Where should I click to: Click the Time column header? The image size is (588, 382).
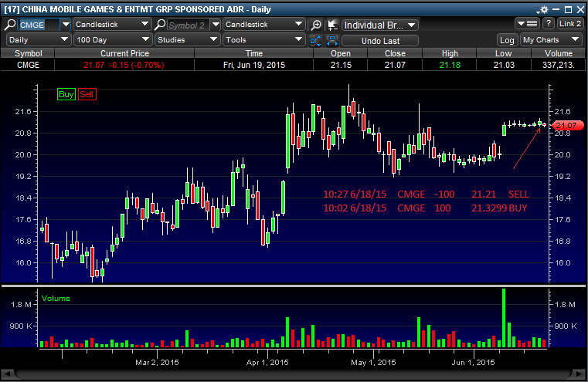(254, 53)
